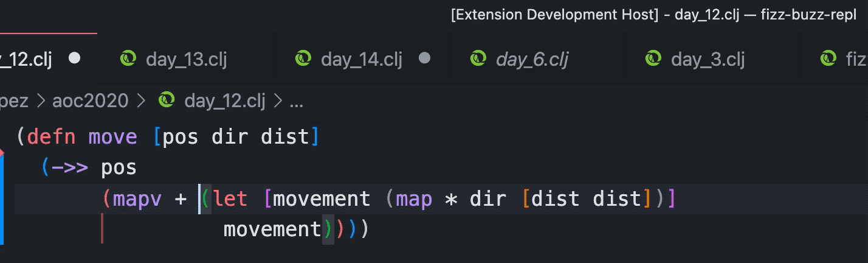Click the word movement on the last line
The width and height of the screenshot is (868, 263).
pos(272,230)
